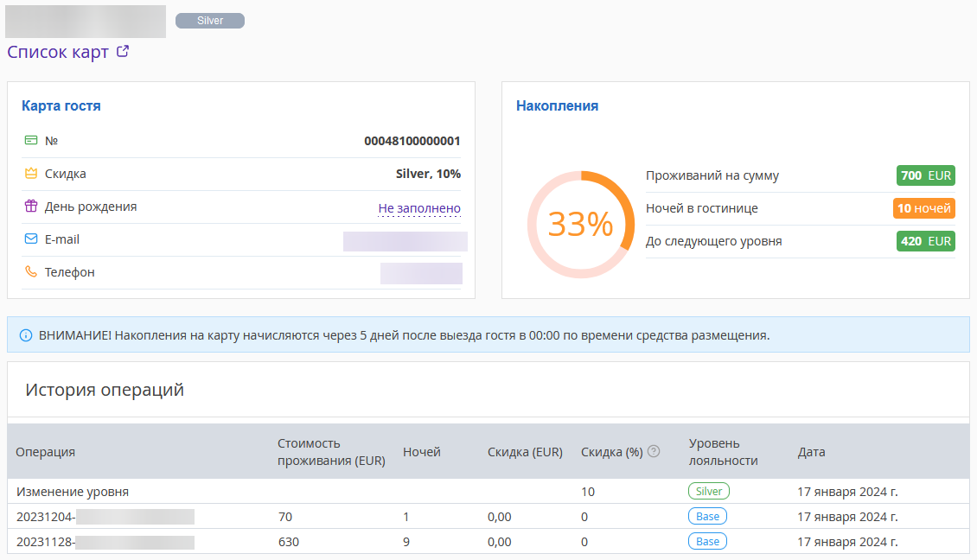Click the crown icon beside Скидка
977x560 pixels.
pos(31,173)
